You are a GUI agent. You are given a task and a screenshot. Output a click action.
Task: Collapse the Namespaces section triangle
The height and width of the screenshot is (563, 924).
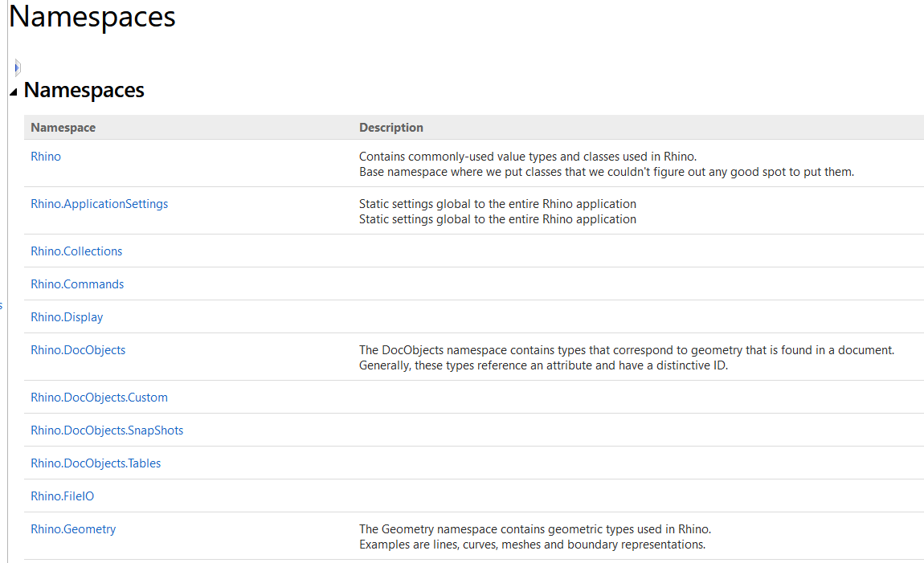coord(14,92)
